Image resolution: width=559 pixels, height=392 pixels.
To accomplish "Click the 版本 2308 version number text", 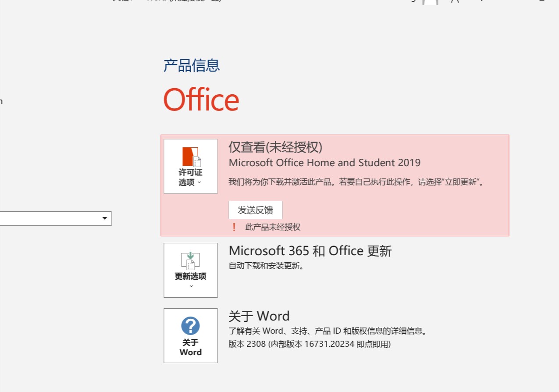I will click(310, 344).
